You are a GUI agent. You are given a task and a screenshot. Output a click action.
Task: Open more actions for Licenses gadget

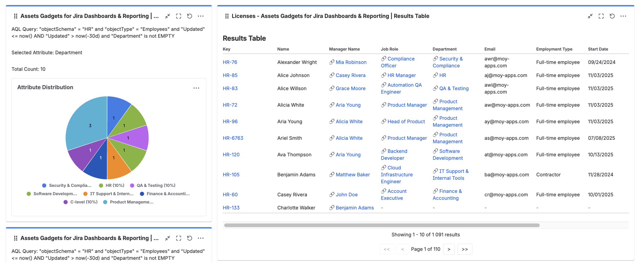[623, 16]
